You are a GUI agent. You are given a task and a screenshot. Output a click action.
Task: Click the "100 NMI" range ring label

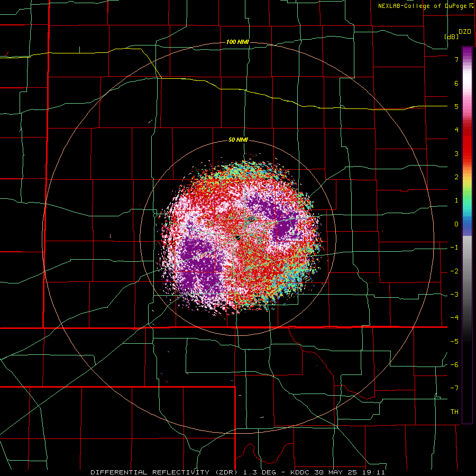point(237,42)
